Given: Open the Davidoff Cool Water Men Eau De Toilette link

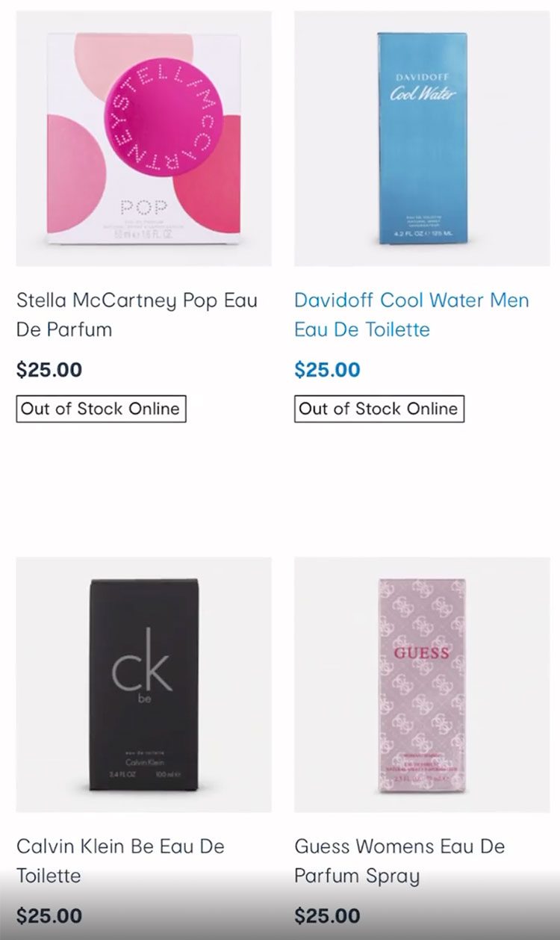Looking at the screenshot, I should [x=413, y=315].
